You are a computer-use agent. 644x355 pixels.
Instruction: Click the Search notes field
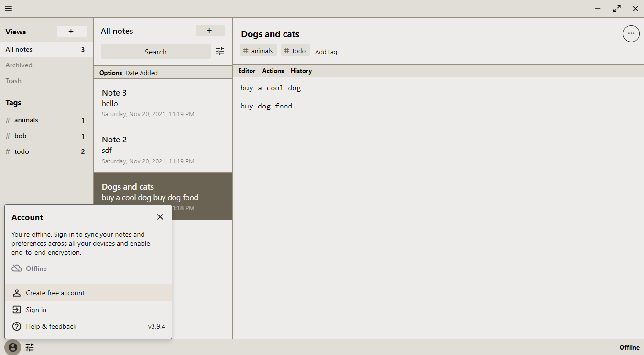pyautogui.click(x=155, y=52)
